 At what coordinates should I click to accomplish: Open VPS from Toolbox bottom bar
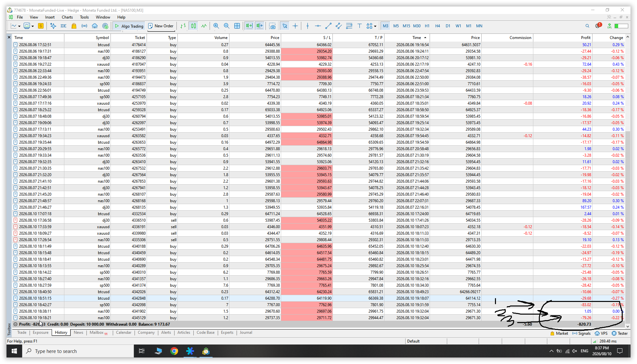601,333
